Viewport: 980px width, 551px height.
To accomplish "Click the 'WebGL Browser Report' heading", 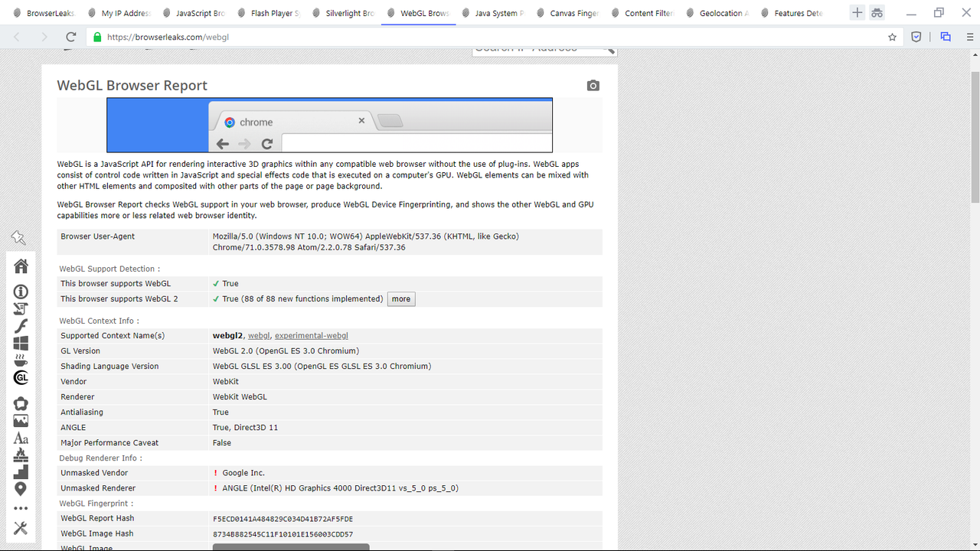I will [132, 86].
